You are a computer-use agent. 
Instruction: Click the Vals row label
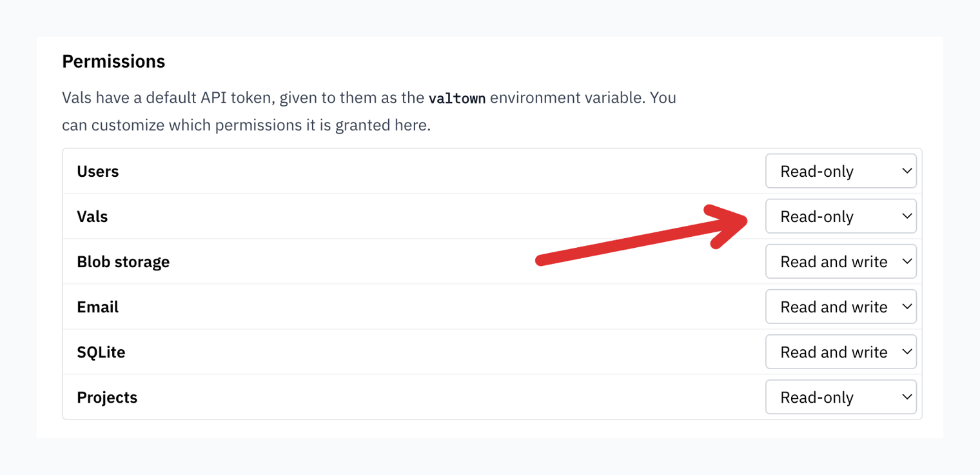pos(92,217)
